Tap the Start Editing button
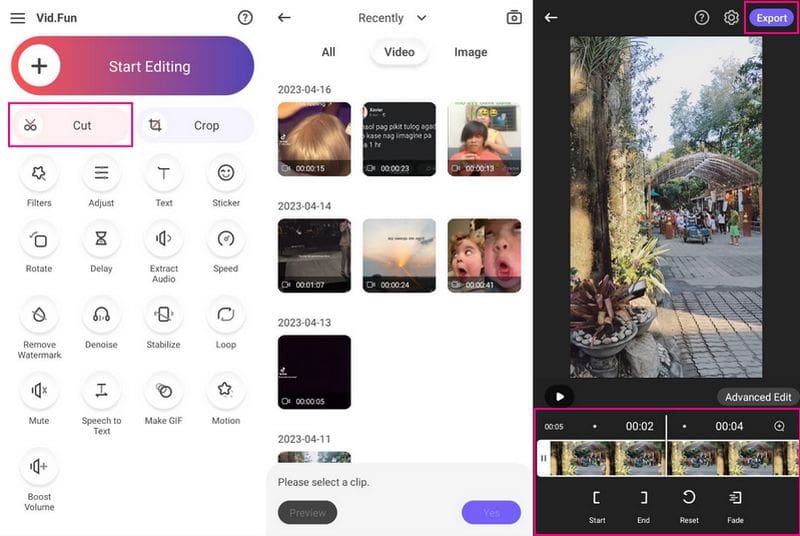800x536 pixels. pos(133,66)
